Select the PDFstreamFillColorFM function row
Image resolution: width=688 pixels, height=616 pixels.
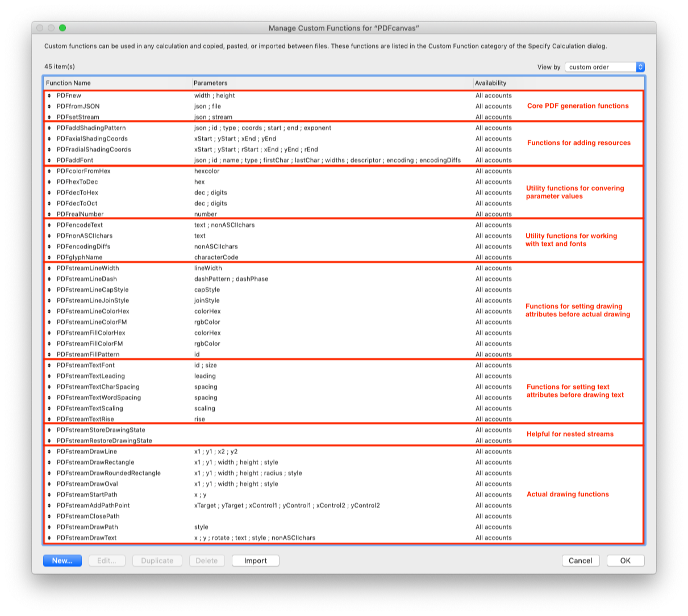(x=344, y=343)
